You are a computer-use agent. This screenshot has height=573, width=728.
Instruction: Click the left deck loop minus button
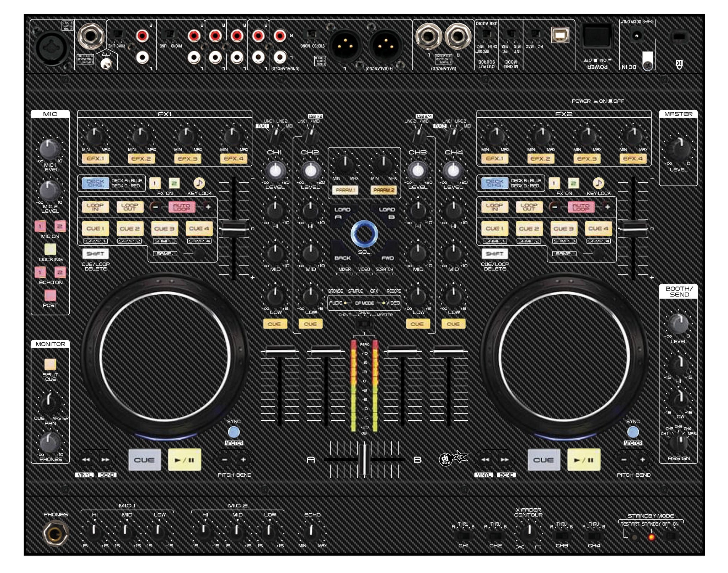[x=155, y=207]
